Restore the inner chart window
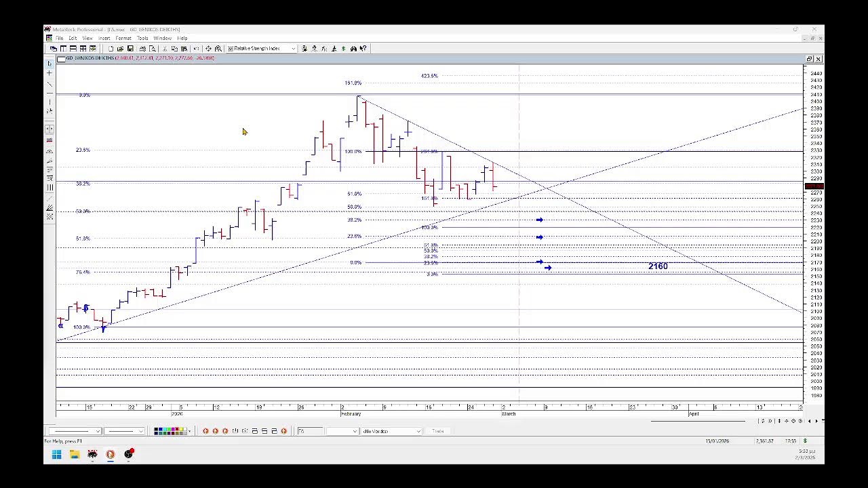868x488 pixels. (x=810, y=59)
